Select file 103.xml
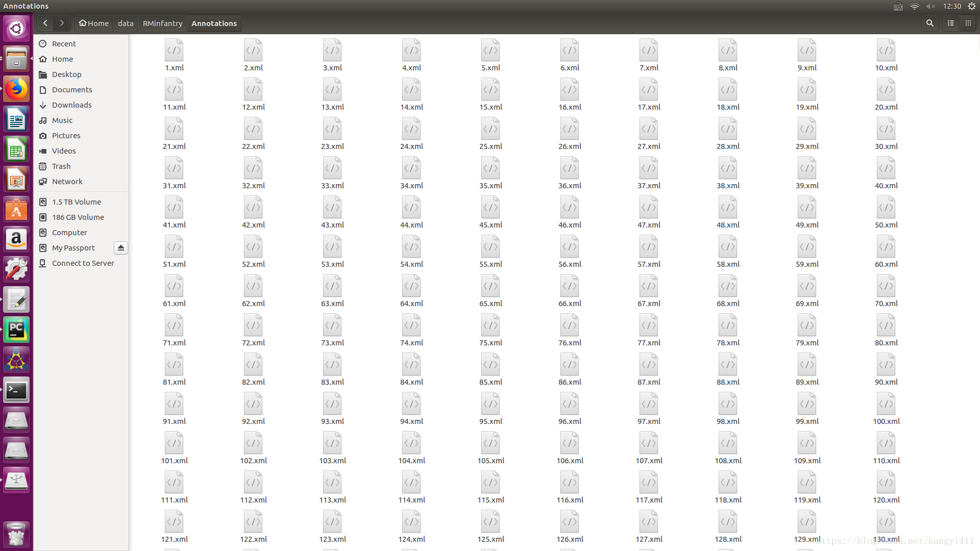980x551 pixels. pyautogui.click(x=332, y=448)
